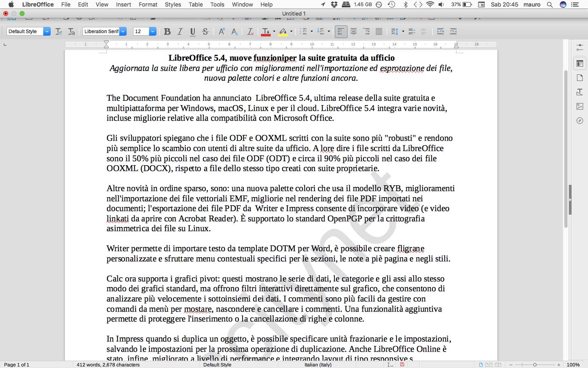Align text left

[x=341, y=31]
